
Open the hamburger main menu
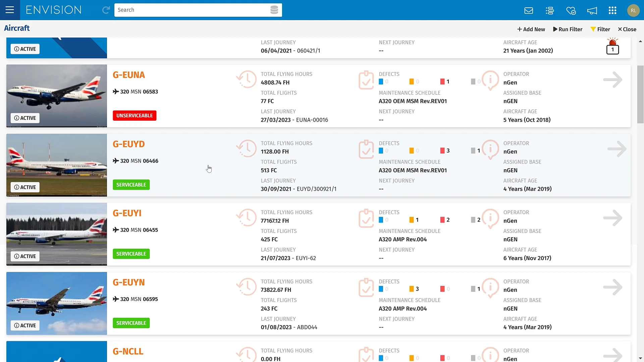10,10
